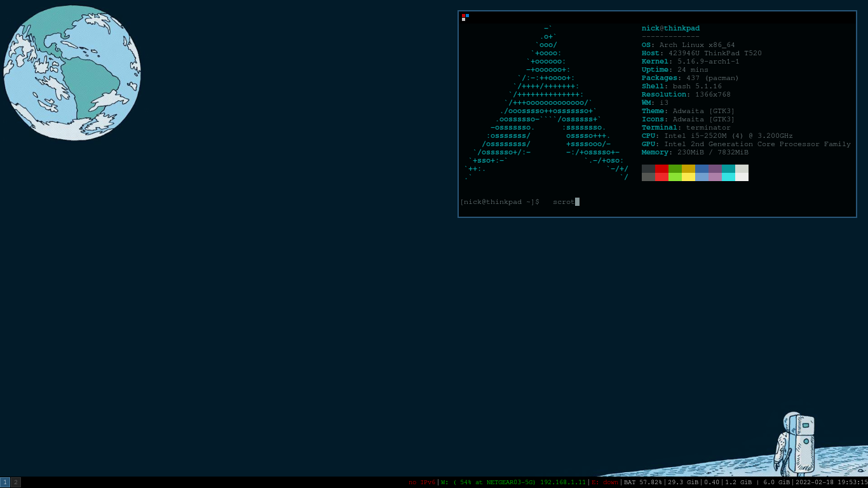
Task: Switch to i3 workspace 2
Action: click(x=16, y=482)
